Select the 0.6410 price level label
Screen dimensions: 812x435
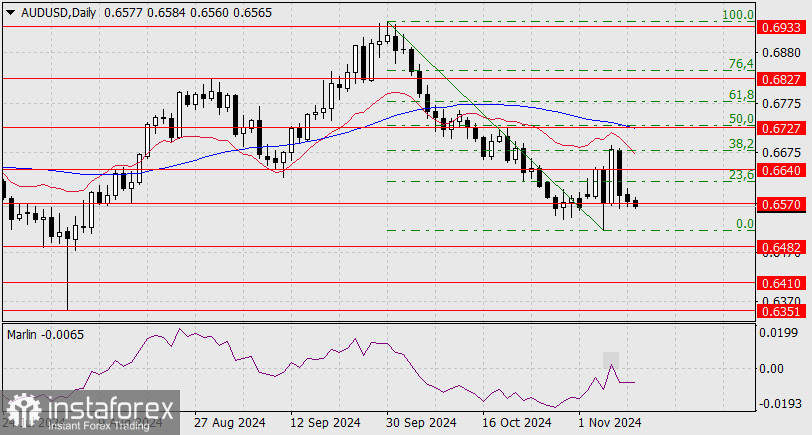782,283
